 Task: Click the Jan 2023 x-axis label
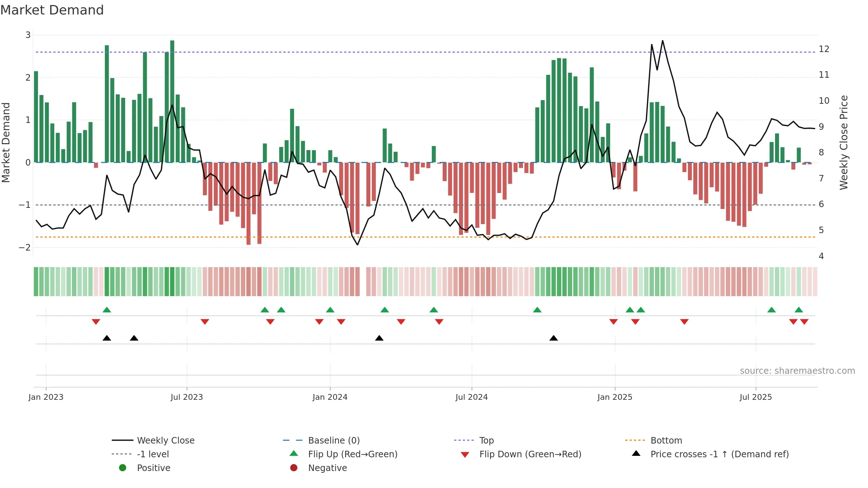coord(46,397)
